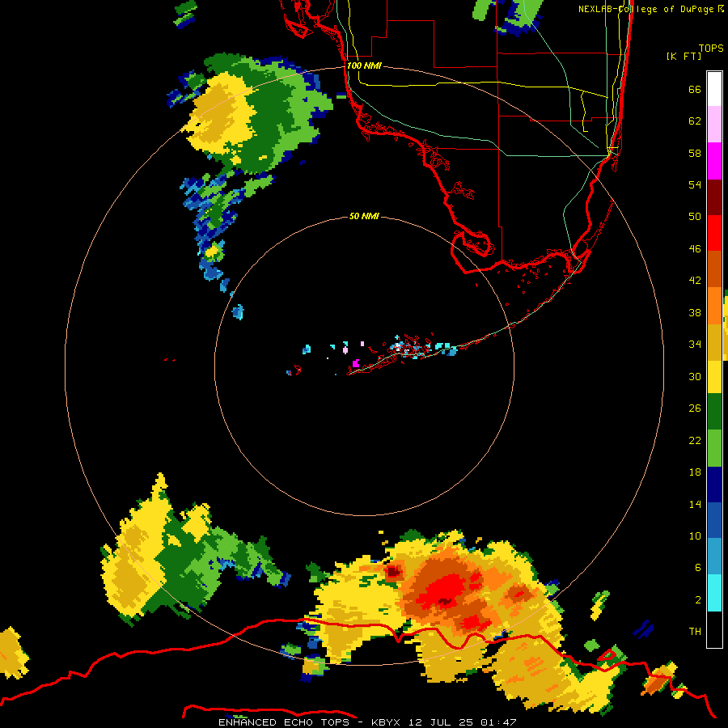
Task: Click the "22" legend value
Action: coord(695,440)
